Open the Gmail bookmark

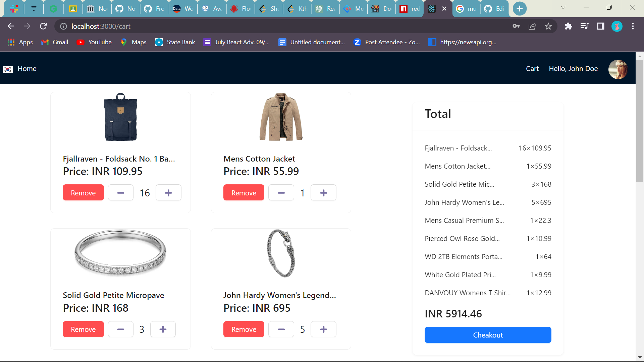[x=54, y=42]
